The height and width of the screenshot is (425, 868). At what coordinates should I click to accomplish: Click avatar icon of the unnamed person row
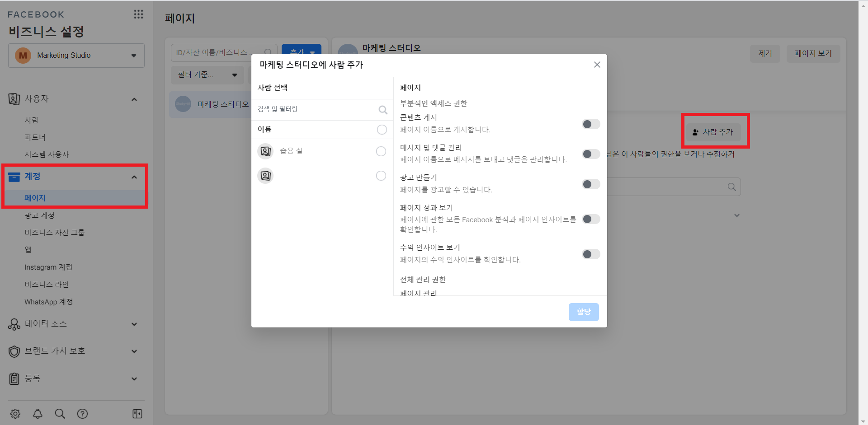(x=265, y=176)
